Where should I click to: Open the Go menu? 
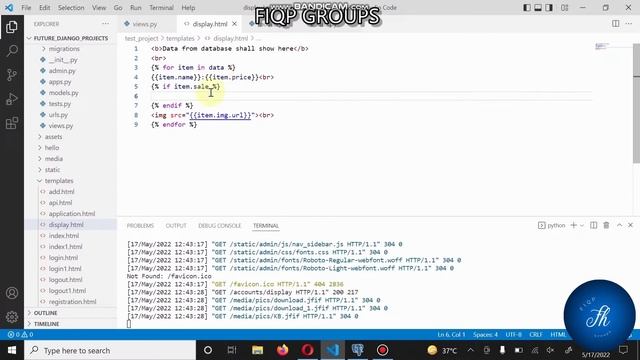tap(118, 7)
